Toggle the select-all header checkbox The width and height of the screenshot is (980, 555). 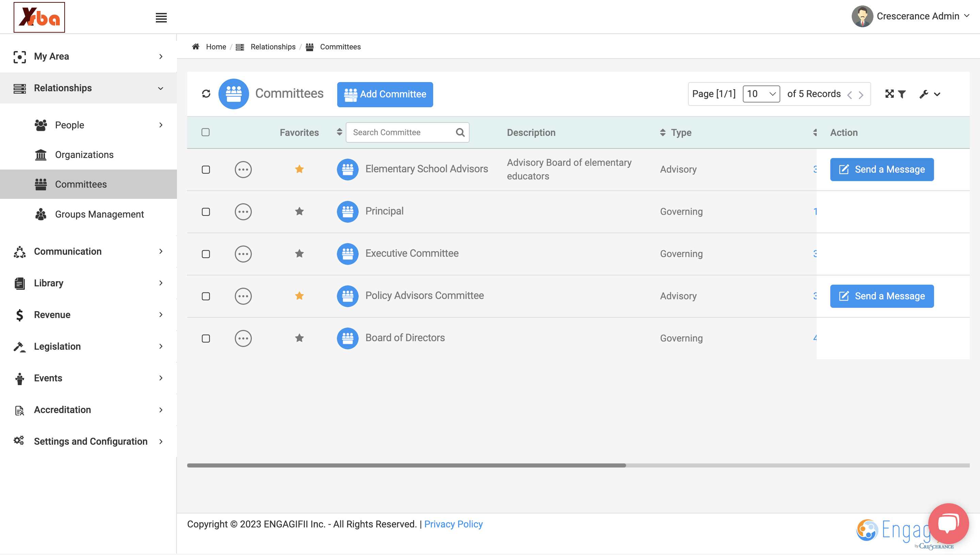tap(206, 132)
